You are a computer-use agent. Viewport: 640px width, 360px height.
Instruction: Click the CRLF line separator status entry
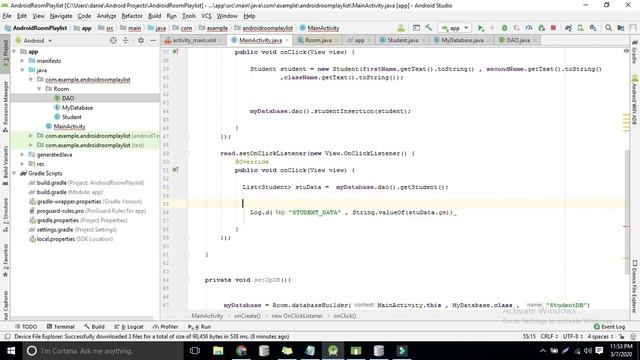pyautogui.click(x=549, y=336)
